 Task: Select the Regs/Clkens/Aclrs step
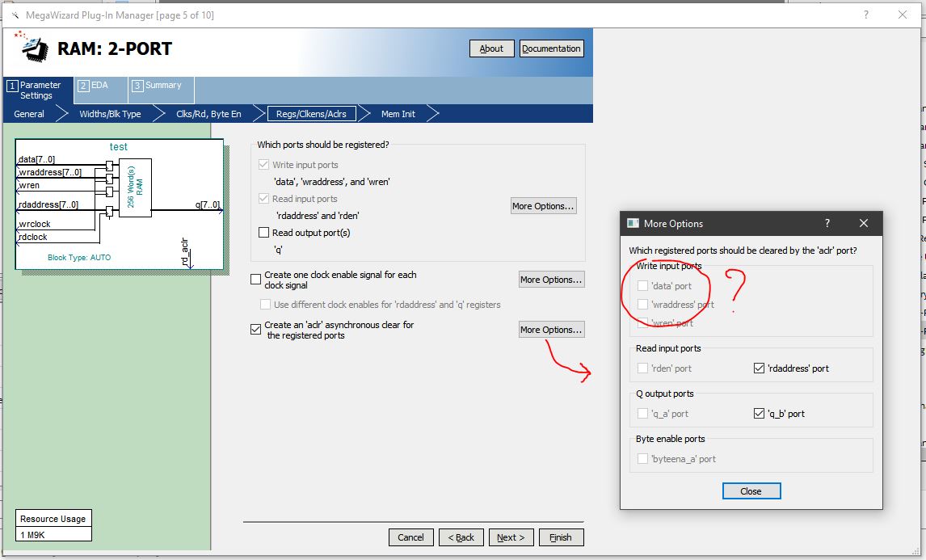[312, 114]
